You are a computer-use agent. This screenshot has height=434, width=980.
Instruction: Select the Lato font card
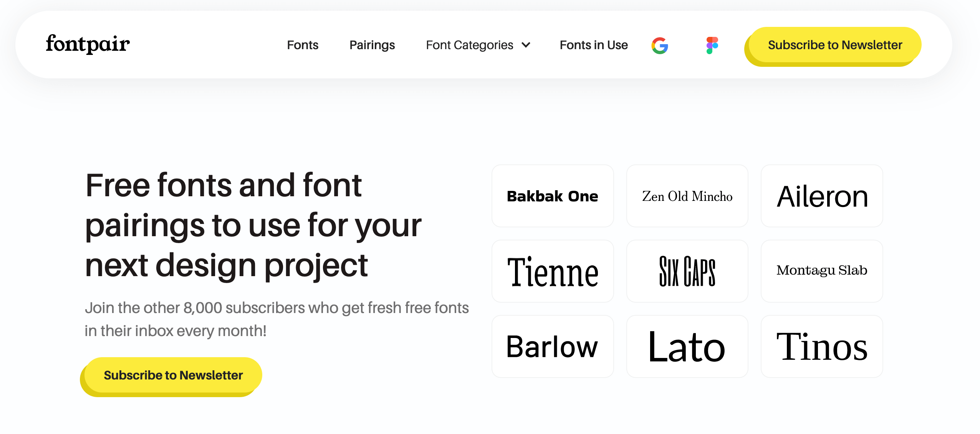[687, 346]
